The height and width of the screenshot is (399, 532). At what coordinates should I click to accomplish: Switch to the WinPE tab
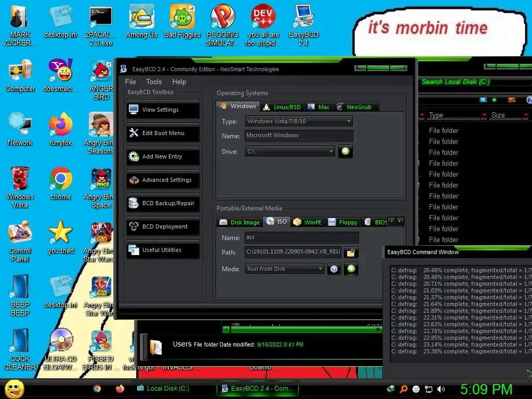click(308, 222)
